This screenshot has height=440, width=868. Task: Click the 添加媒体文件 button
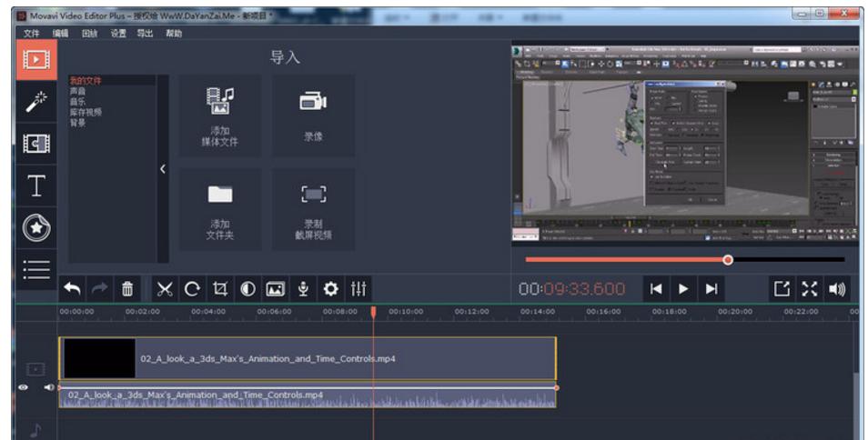coord(219,115)
